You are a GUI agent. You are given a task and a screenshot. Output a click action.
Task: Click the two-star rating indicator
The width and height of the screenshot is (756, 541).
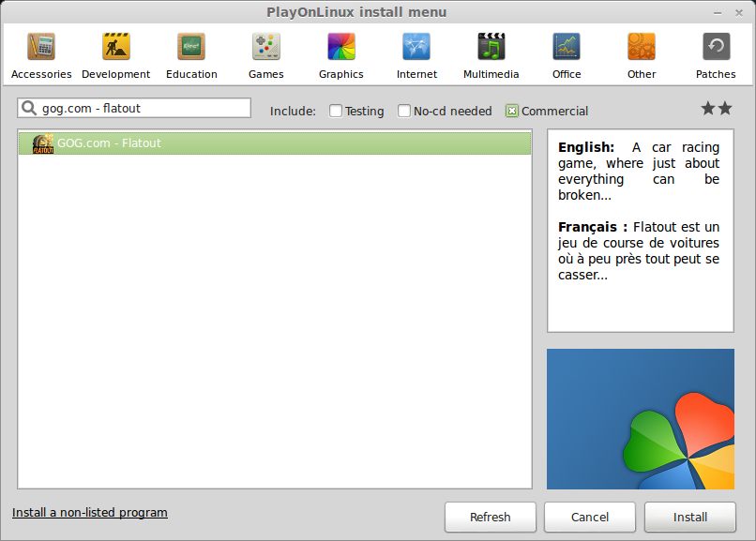717,109
